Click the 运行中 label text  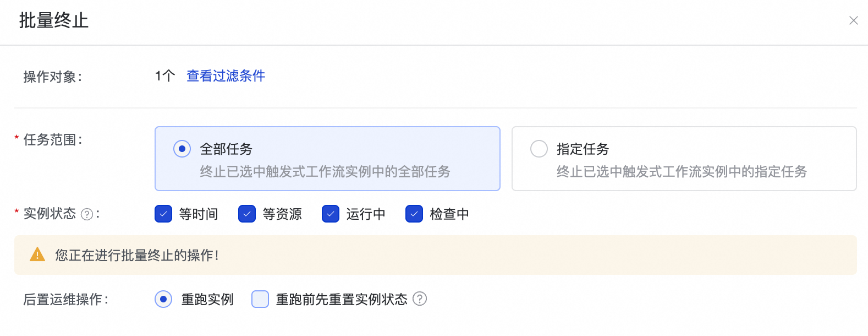[x=366, y=214]
